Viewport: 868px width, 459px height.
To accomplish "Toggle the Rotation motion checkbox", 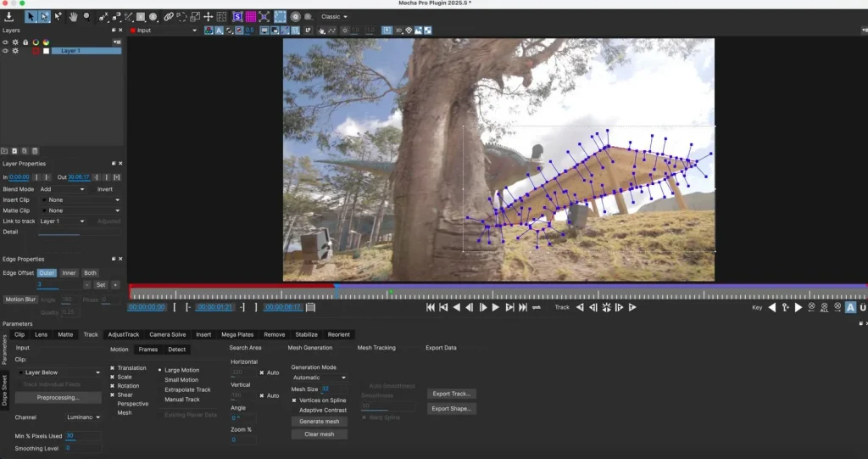I will 113,386.
